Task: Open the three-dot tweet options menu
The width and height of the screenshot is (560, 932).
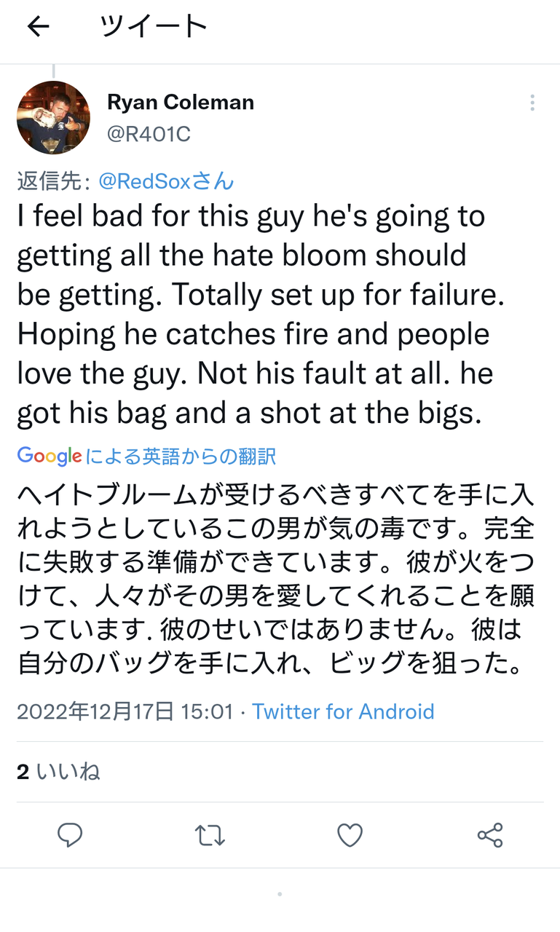Action: coord(532,103)
